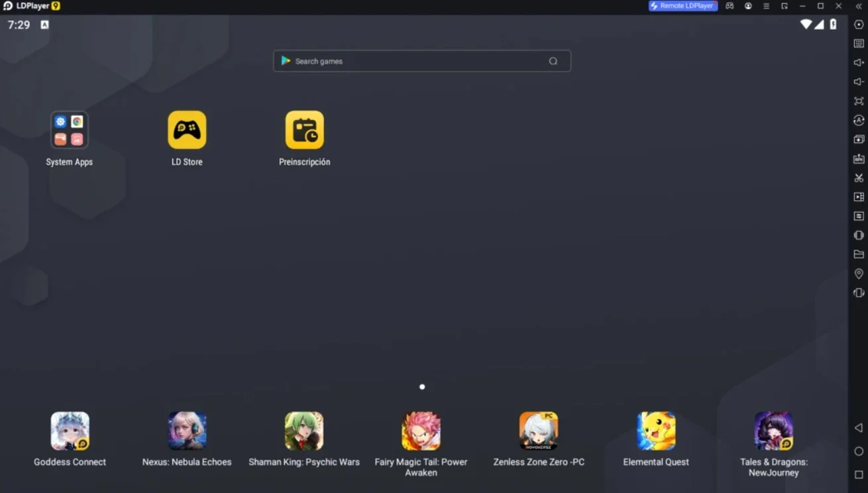Tap the Android back triangle button
The height and width of the screenshot is (493, 868).
(x=859, y=428)
